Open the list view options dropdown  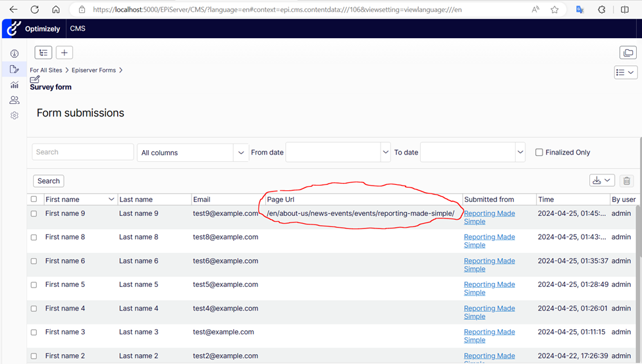(x=625, y=72)
